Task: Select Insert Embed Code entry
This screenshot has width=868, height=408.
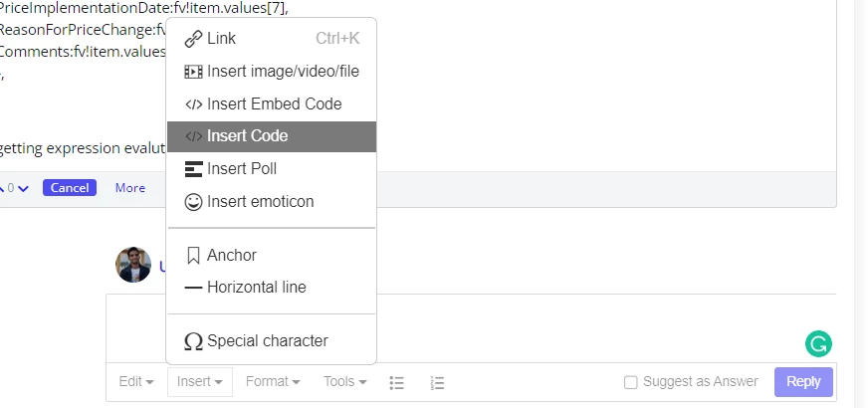Action: (271, 104)
